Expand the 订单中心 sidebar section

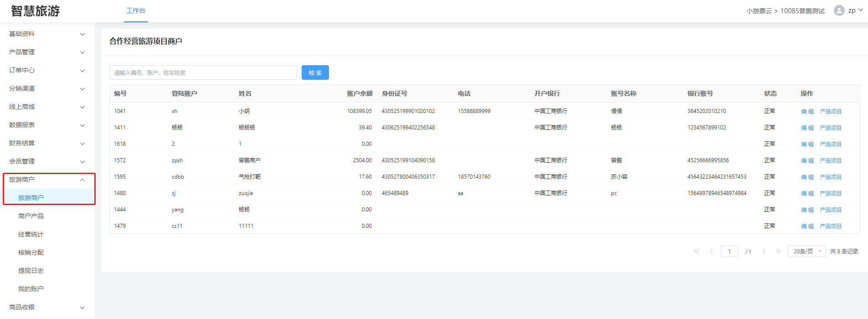coord(47,71)
